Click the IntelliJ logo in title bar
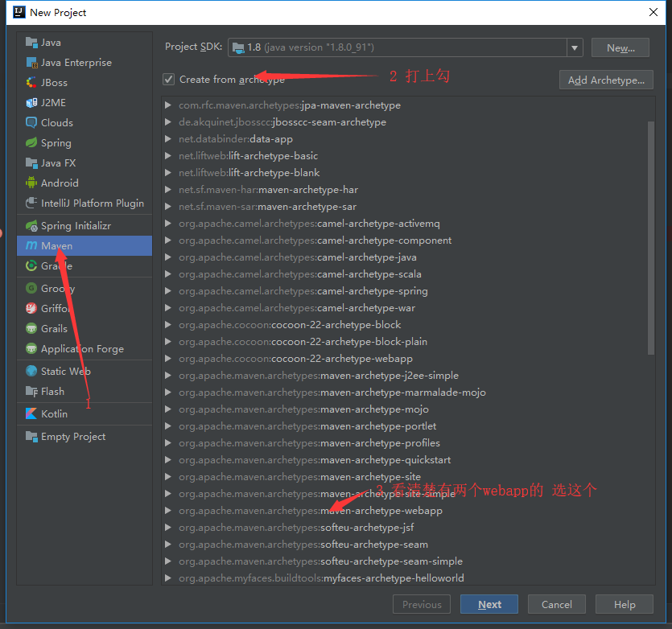 (19, 12)
